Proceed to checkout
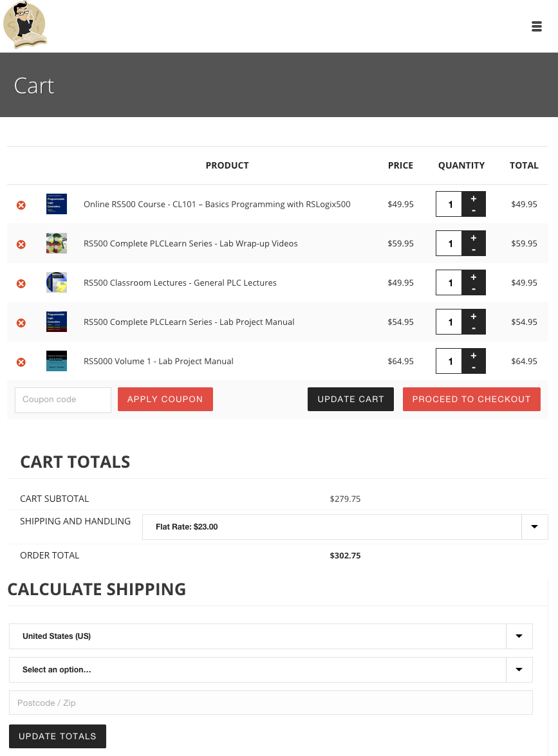 click(x=471, y=400)
